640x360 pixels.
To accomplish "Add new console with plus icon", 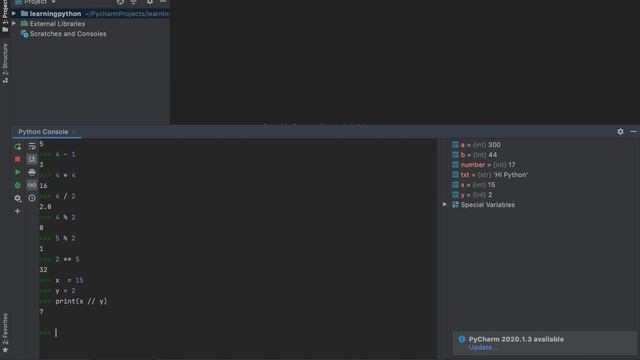I will click(18, 211).
